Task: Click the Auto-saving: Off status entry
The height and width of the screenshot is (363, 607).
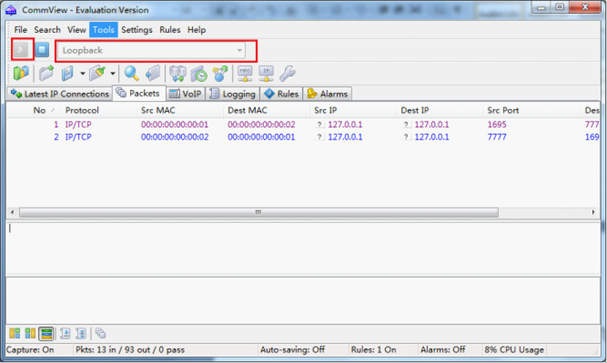Action: click(x=292, y=350)
